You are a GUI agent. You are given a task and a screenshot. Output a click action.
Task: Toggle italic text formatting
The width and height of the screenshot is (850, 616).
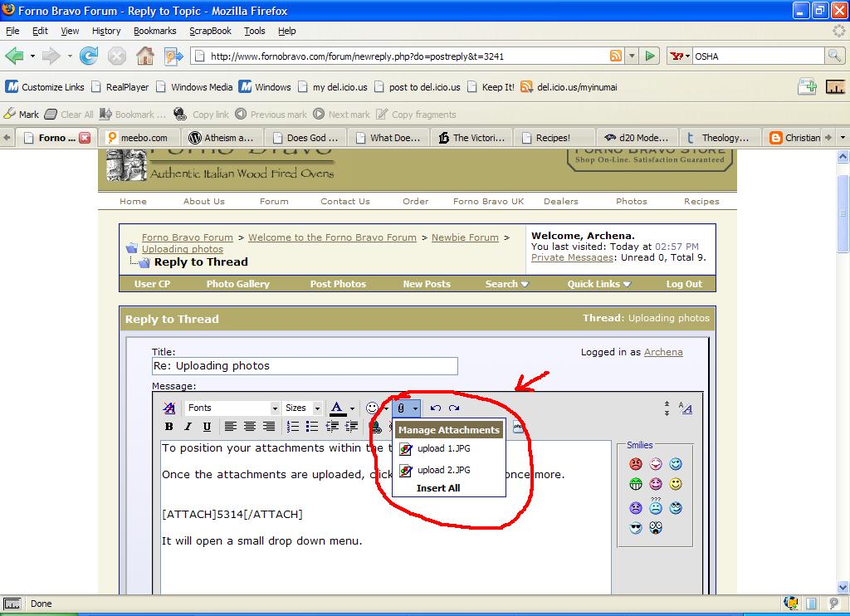tap(188, 427)
